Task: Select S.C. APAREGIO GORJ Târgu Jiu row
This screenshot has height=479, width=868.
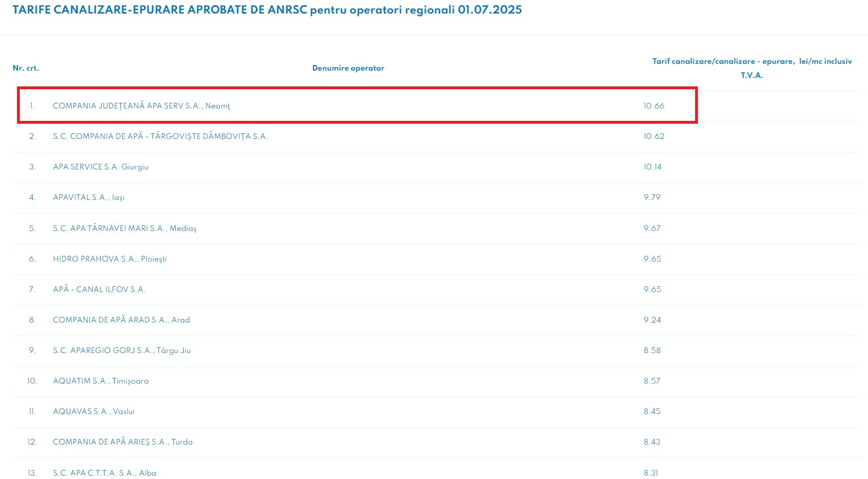Action: (x=121, y=351)
